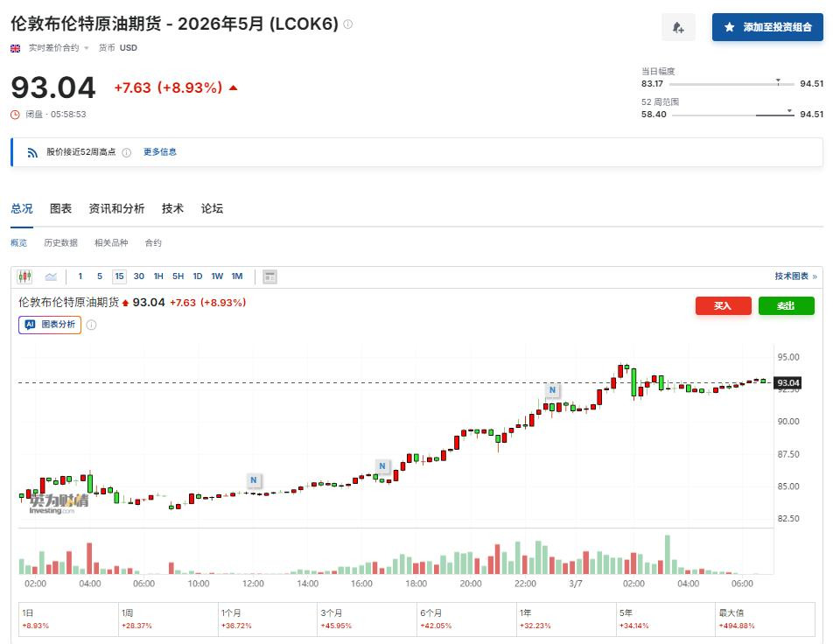This screenshot has height=644, width=833.
Task: Open the 货币 USD currency selector
Action: pyautogui.click(x=118, y=48)
